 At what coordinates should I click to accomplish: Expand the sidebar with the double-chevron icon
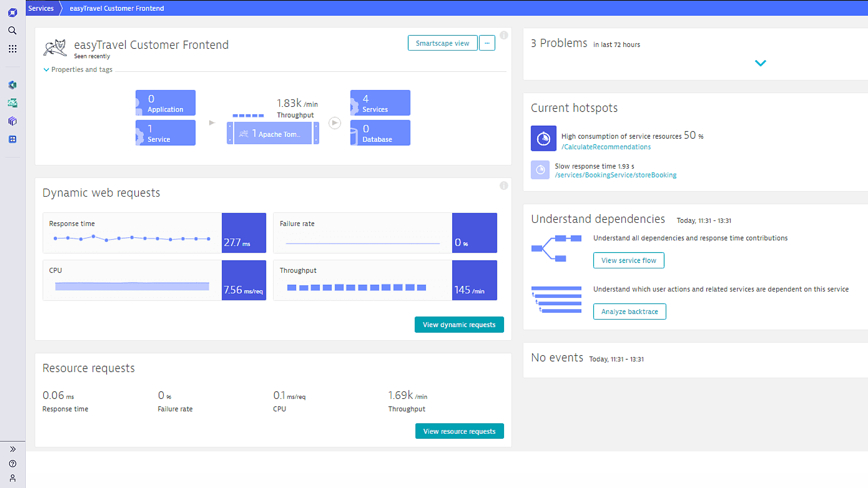(x=13, y=449)
